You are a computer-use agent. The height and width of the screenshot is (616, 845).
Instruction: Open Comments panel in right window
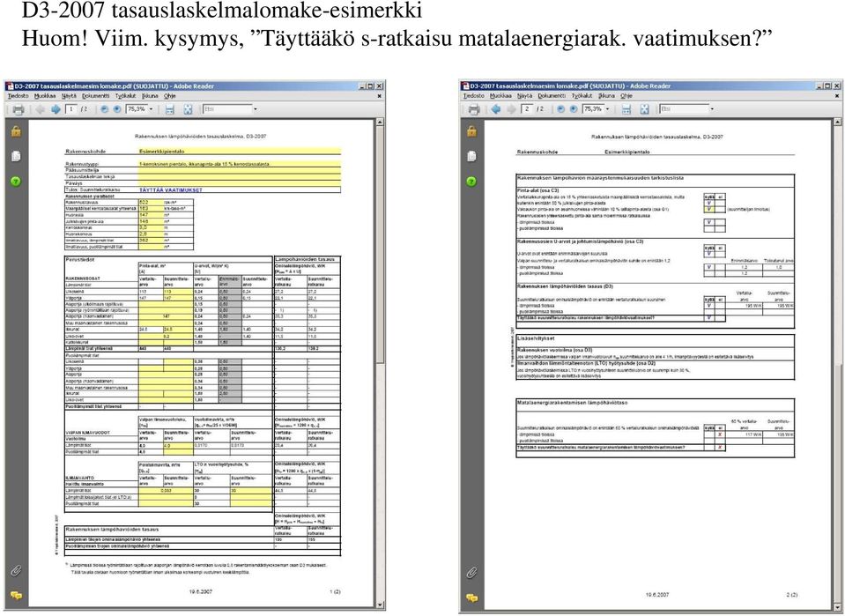[472, 597]
